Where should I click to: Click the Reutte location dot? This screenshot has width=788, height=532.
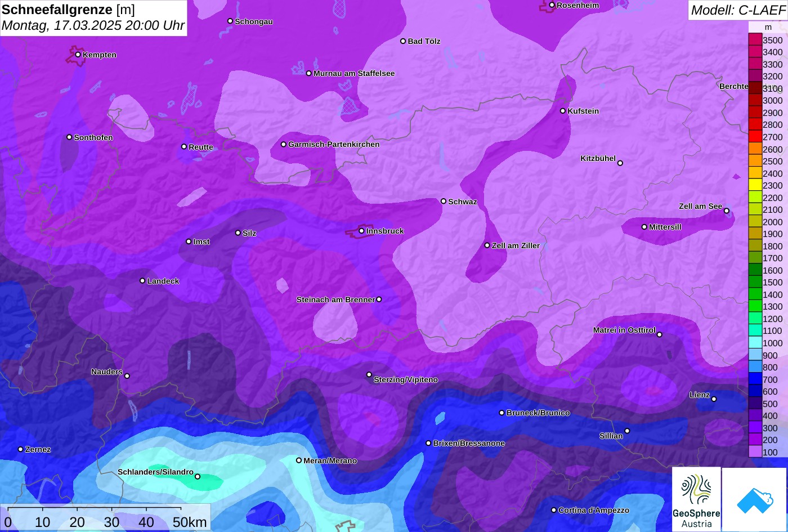coord(183,146)
